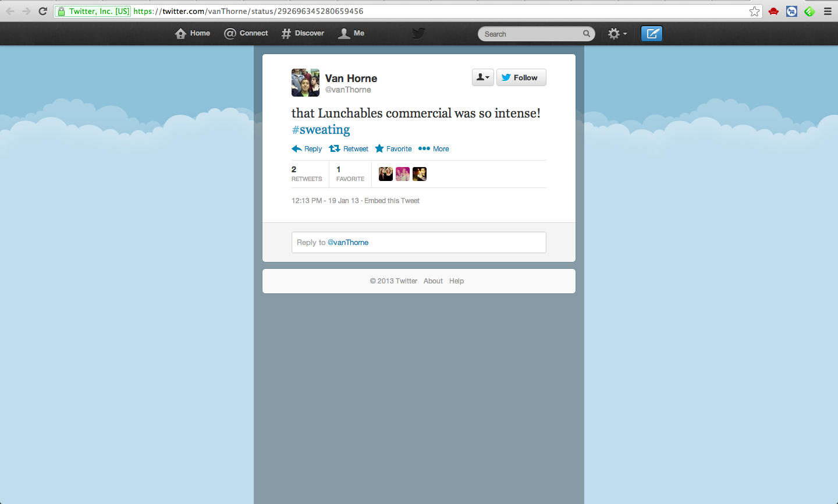Open the second pink retweeter avatar
The width and height of the screenshot is (838, 504).
(403, 174)
